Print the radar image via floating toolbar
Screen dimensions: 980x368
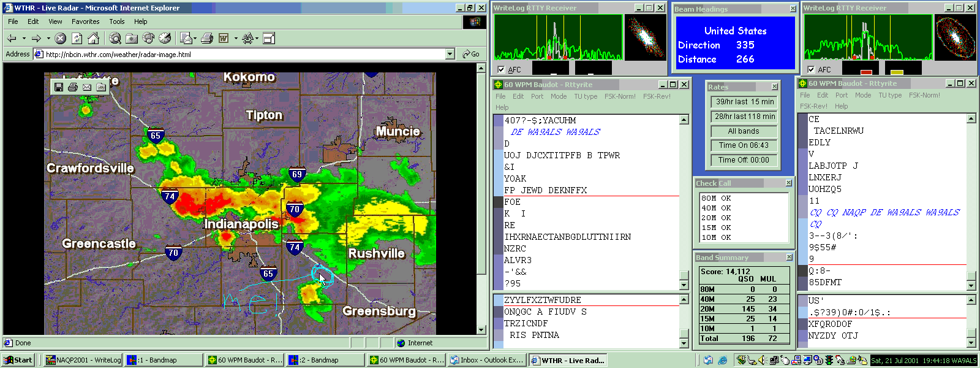point(73,87)
